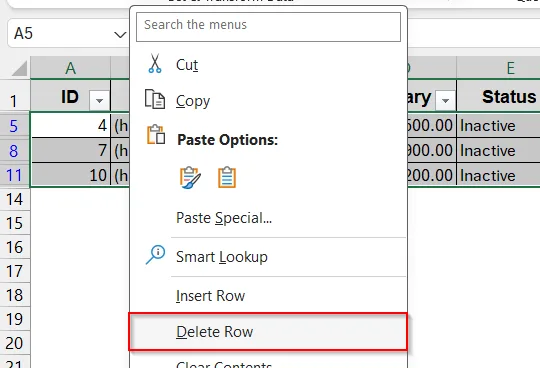Image resolution: width=540 pixels, height=368 pixels.
Task: Select row 5 header
Action: click(x=15, y=126)
